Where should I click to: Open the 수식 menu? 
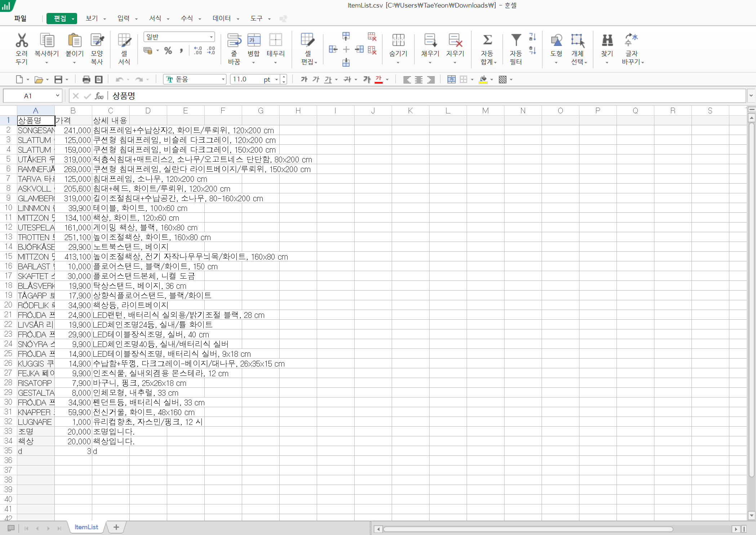(x=187, y=18)
